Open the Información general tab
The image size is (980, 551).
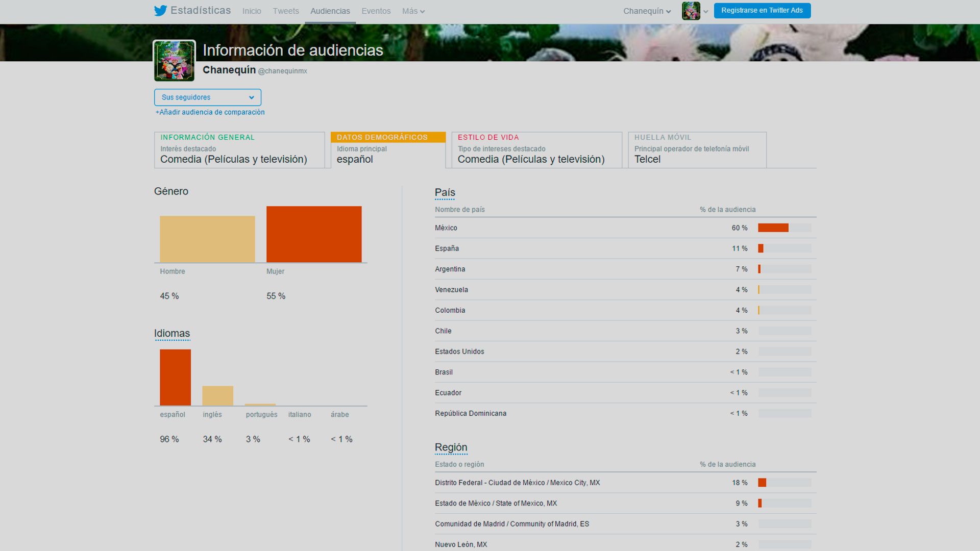pyautogui.click(x=239, y=150)
